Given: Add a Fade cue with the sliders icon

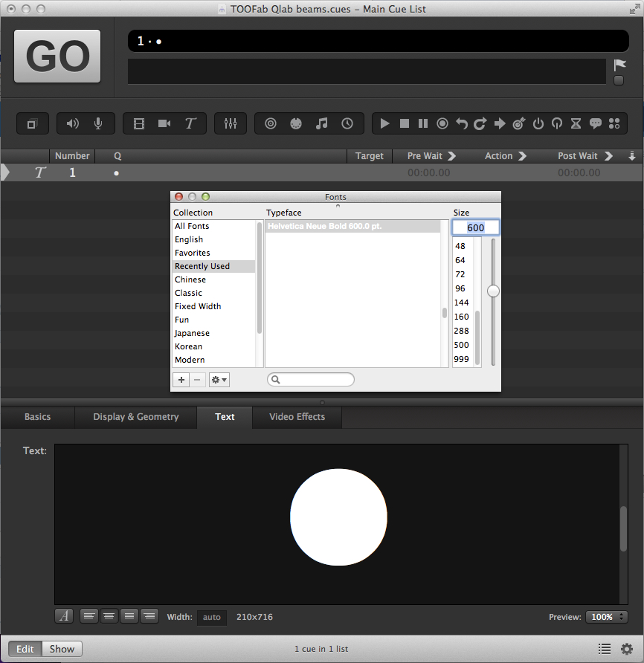Looking at the screenshot, I should tap(231, 124).
